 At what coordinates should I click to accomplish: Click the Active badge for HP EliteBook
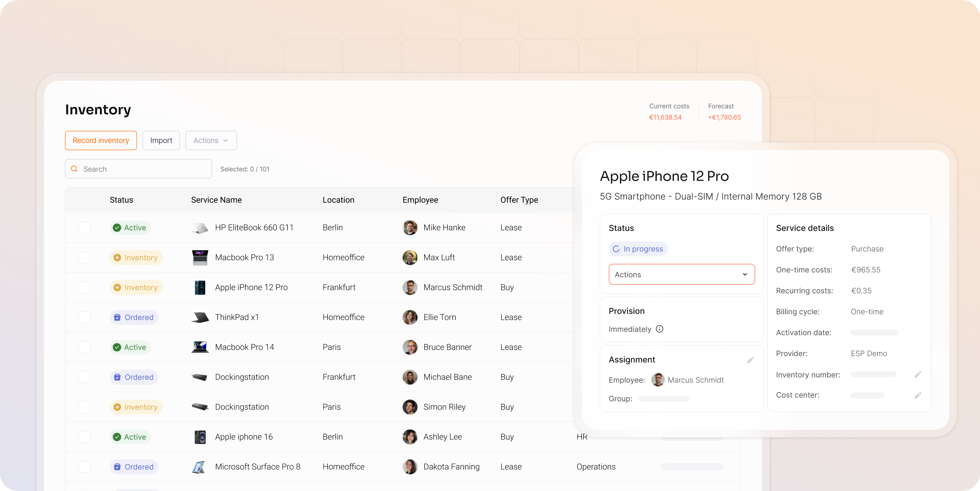(x=130, y=228)
